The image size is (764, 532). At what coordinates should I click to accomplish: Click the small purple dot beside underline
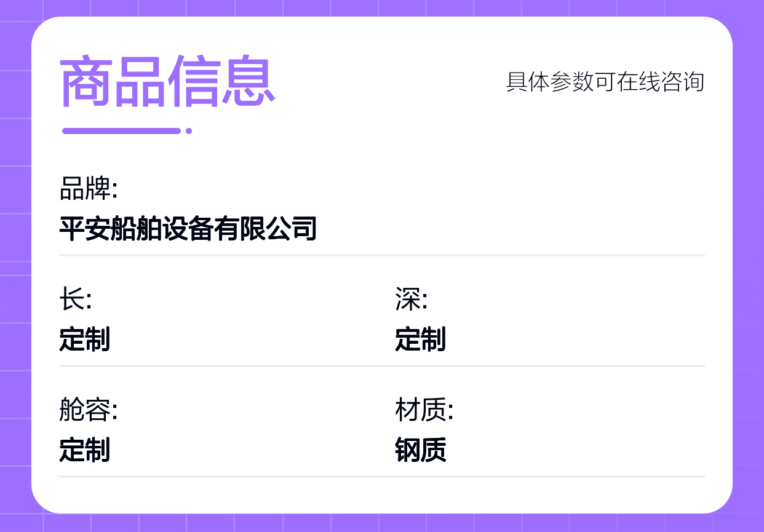pyautogui.click(x=189, y=130)
